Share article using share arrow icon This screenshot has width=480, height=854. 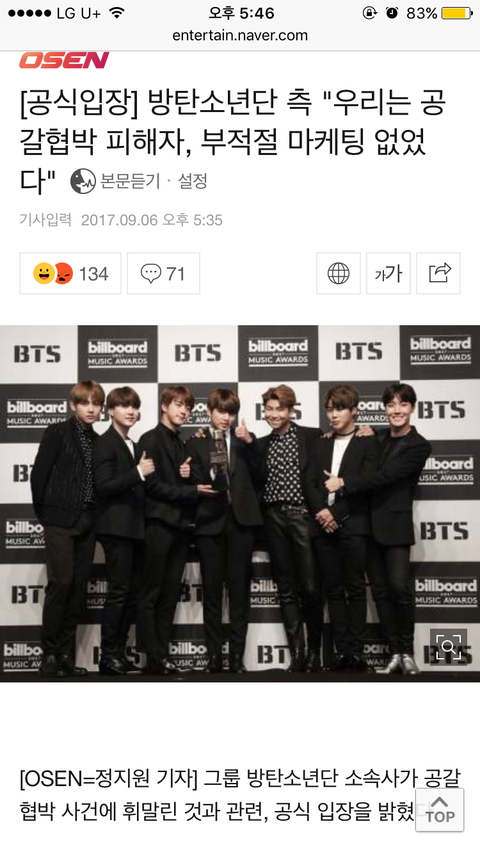(x=439, y=273)
